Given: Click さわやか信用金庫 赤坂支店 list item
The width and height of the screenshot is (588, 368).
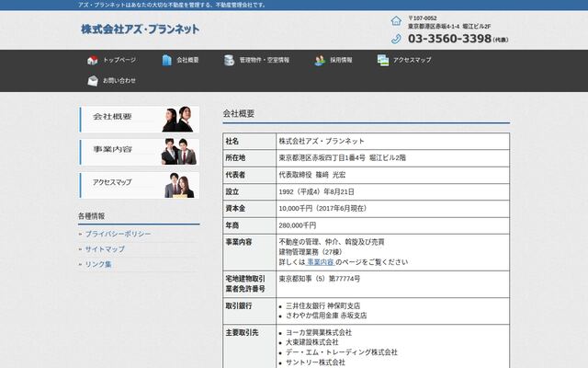Looking at the screenshot, I should click(x=326, y=316).
